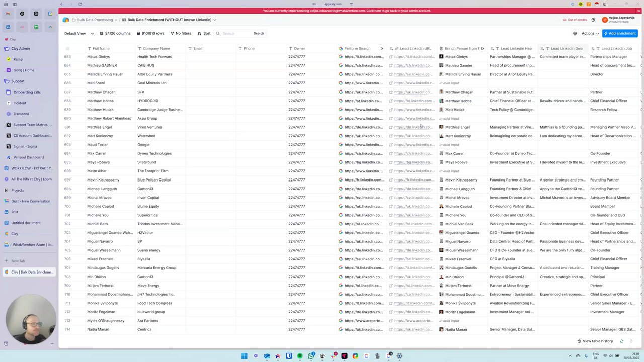The width and height of the screenshot is (644, 362).
Task: Open Default View dropdown
Action: (x=79, y=33)
